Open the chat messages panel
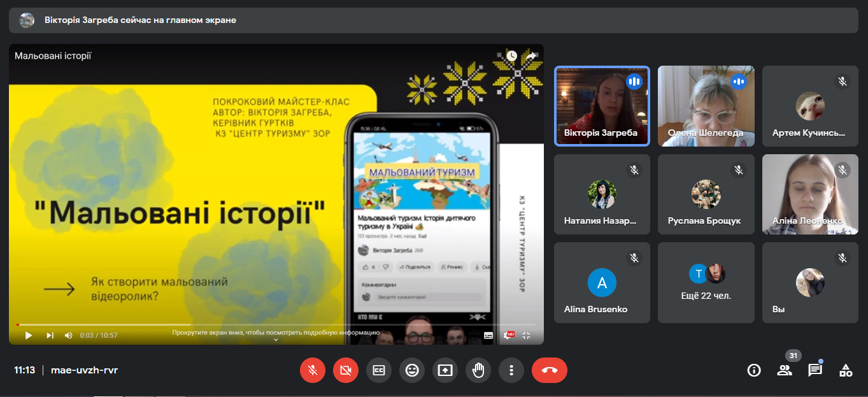Screen dimensions: 868x397 click(x=815, y=370)
